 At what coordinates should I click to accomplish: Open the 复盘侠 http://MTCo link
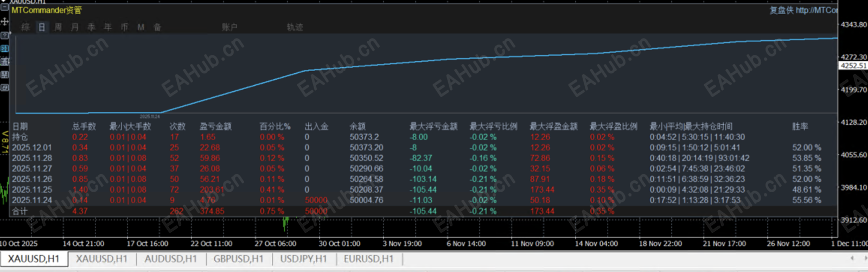(x=803, y=10)
